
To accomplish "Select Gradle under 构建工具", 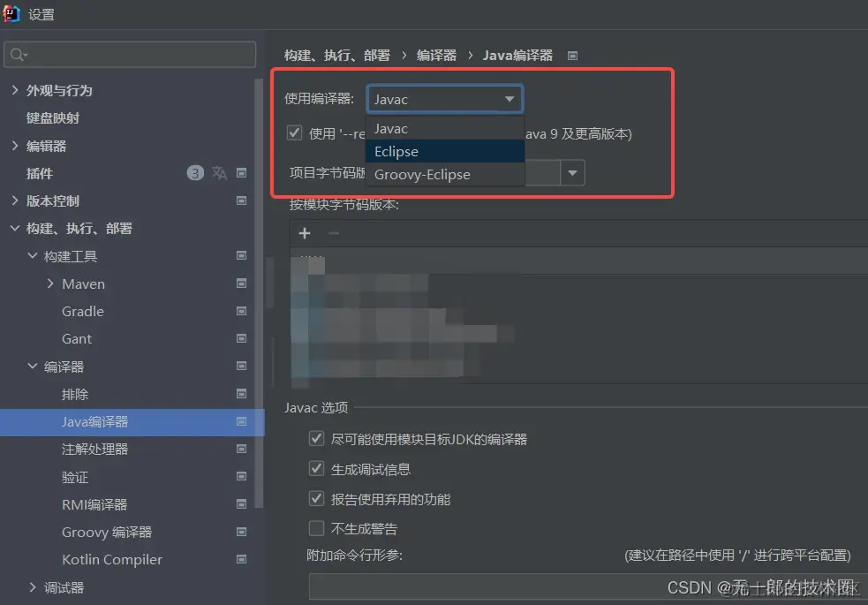I will (82, 311).
